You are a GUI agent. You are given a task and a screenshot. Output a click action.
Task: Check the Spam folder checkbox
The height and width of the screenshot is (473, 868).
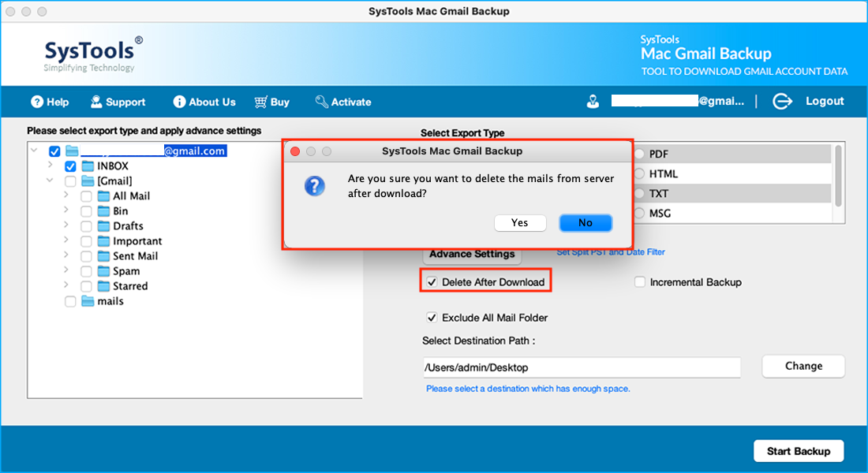[86, 272]
